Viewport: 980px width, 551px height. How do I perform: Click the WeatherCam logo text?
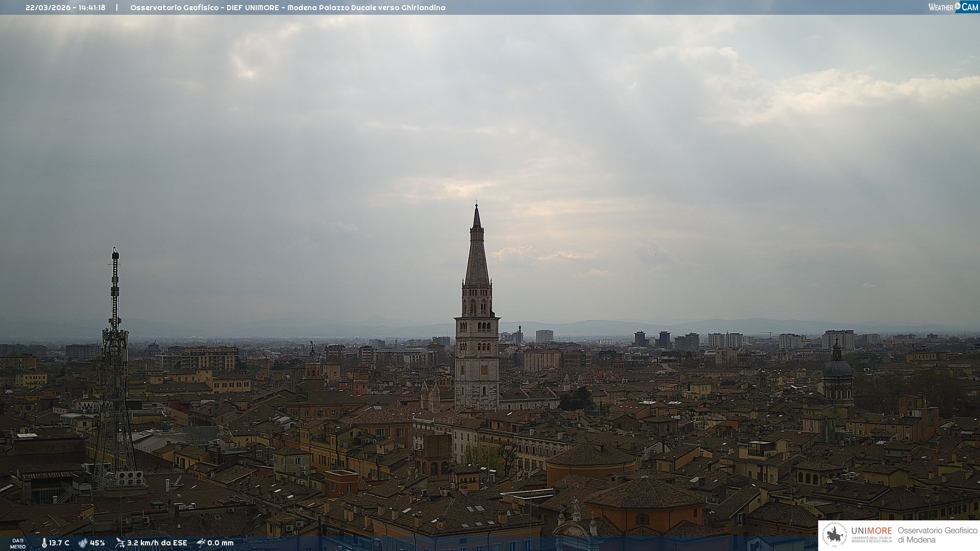(941, 7)
